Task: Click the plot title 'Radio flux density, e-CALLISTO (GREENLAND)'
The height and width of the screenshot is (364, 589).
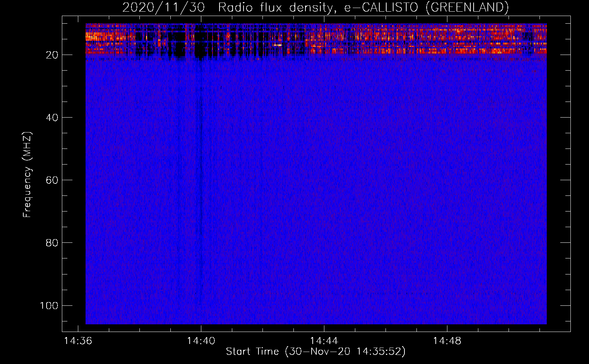Action: [363, 7]
